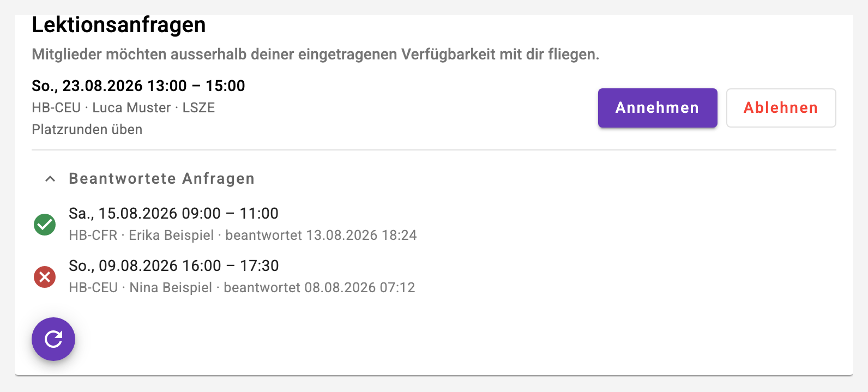Accept the request with Annehmen button

tap(658, 108)
